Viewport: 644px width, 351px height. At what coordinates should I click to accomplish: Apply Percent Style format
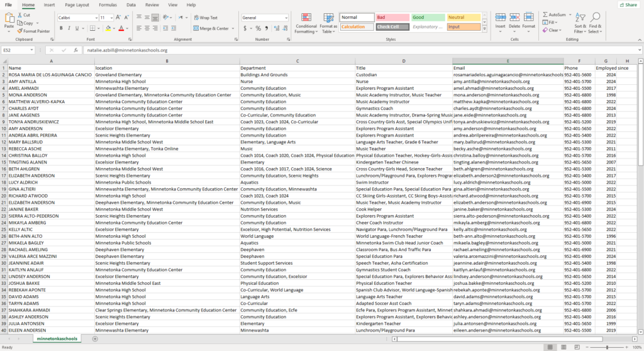click(258, 28)
